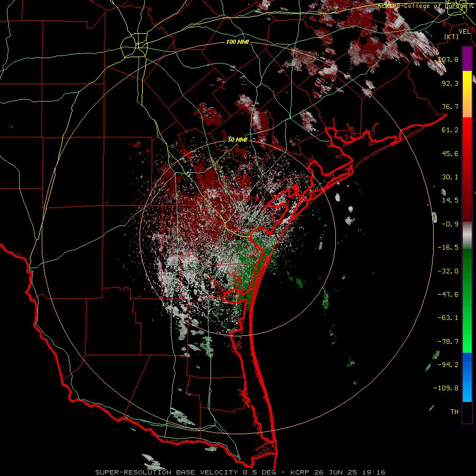This screenshot has height=476, width=476.
Task: Click the -94.2 velocity scale value
Action: (x=448, y=365)
